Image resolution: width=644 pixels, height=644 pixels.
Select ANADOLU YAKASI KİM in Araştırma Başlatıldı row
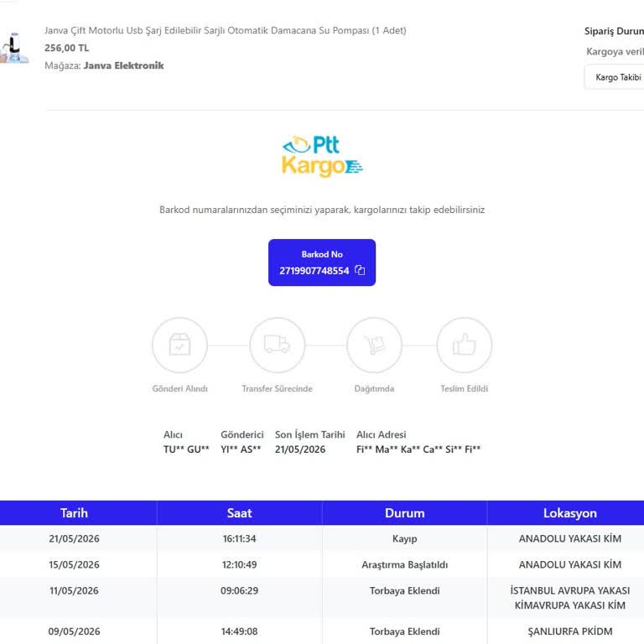tap(569, 564)
